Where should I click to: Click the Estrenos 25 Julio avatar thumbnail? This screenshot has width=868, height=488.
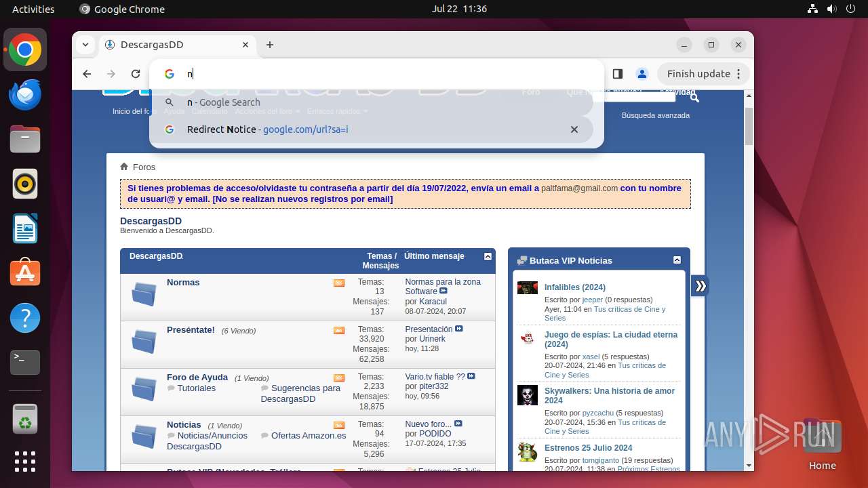(528, 452)
